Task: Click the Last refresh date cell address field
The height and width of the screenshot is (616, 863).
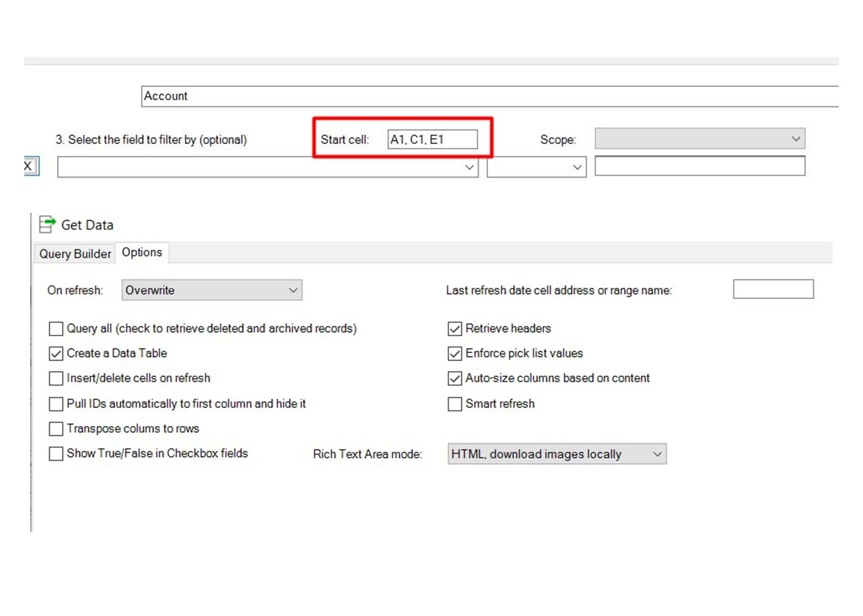Action: click(x=773, y=289)
